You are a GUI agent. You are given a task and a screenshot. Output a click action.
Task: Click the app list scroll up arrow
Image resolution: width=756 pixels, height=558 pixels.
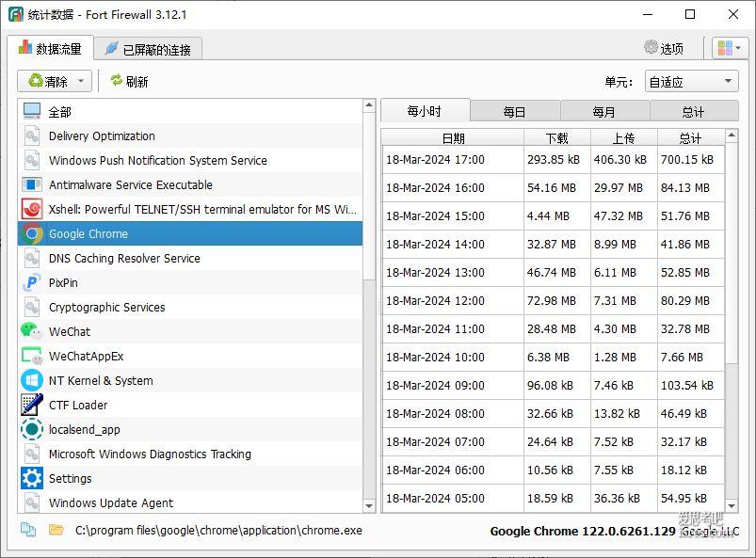(x=369, y=105)
